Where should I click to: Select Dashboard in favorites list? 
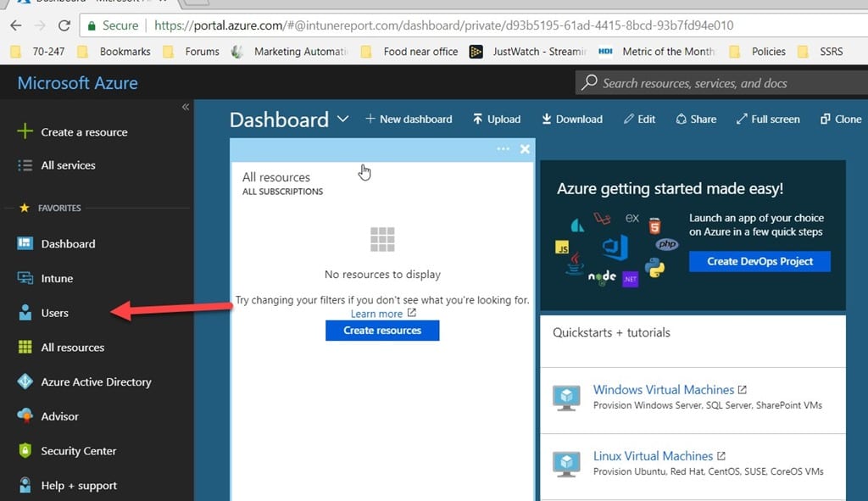coord(68,243)
